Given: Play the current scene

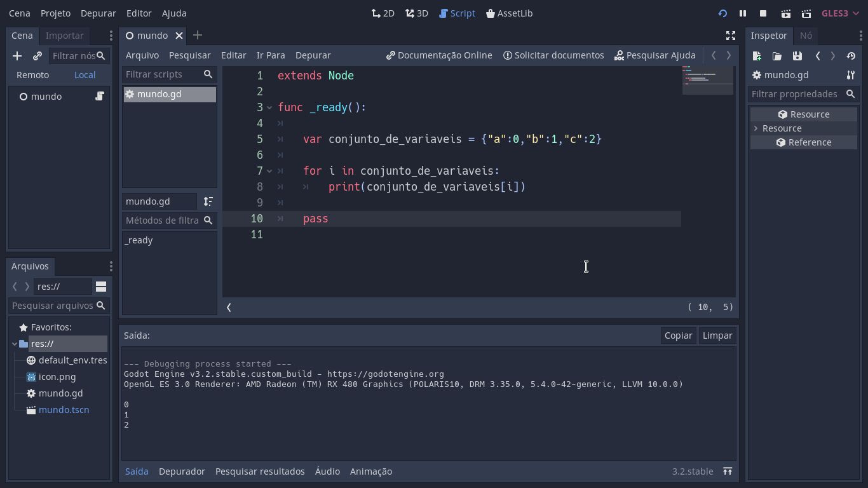Looking at the screenshot, I should (786, 13).
